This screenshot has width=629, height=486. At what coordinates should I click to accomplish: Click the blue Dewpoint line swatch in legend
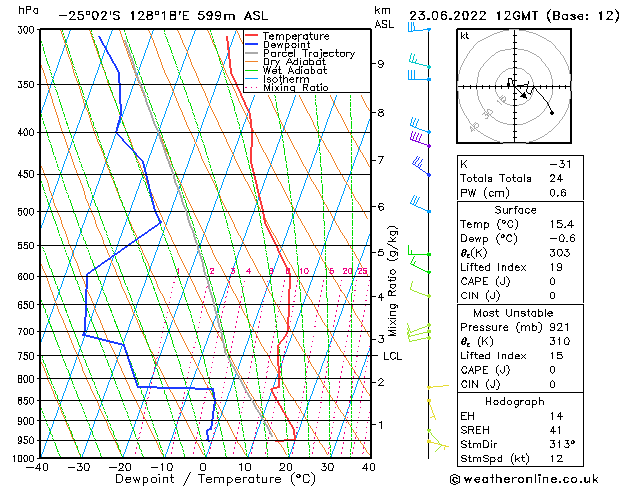click(x=251, y=45)
